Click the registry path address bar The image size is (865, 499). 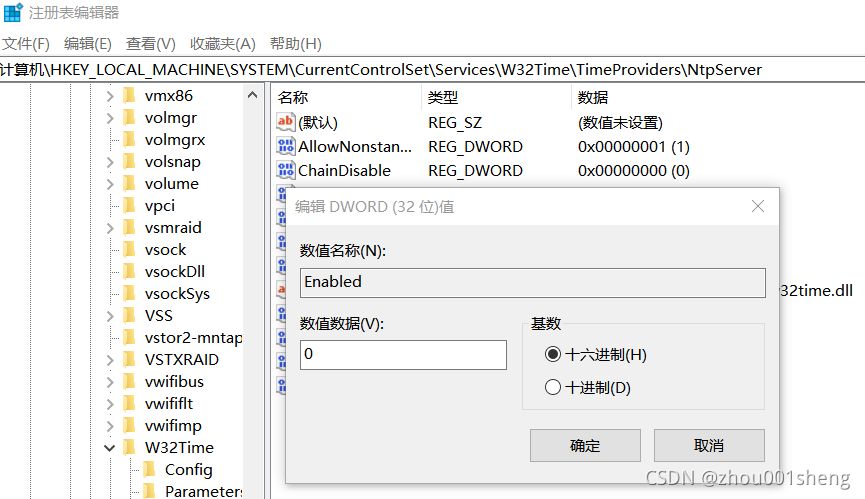(x=432, y=69)
